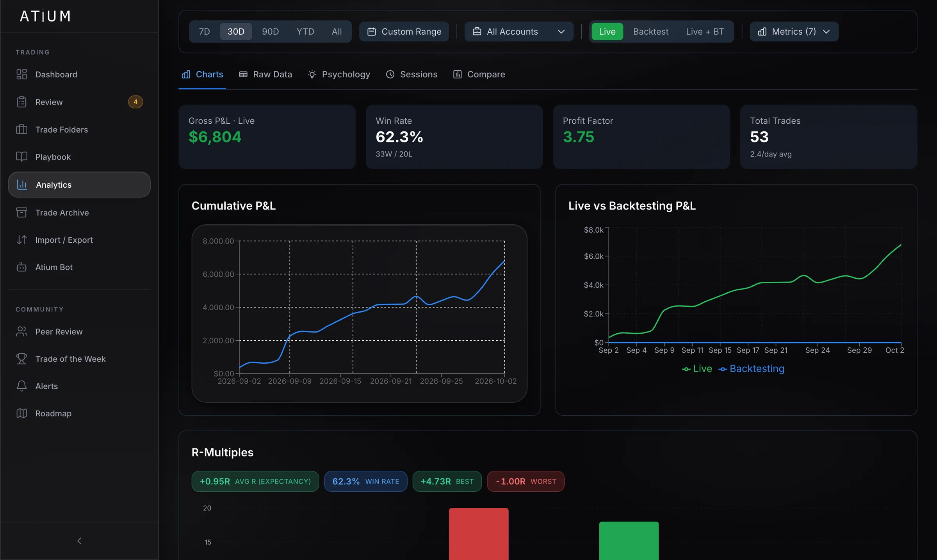The width and height of the screenshot is (937, 560).
Task: Click the Compare columns icon
Action: [x=457, y=74]
